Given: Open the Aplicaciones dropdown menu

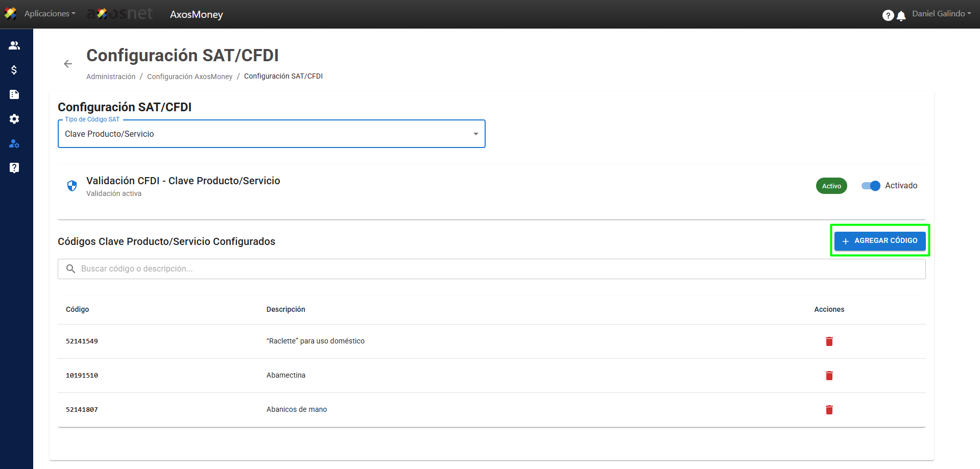Looking at the screenshot, I should pos(50,14).
